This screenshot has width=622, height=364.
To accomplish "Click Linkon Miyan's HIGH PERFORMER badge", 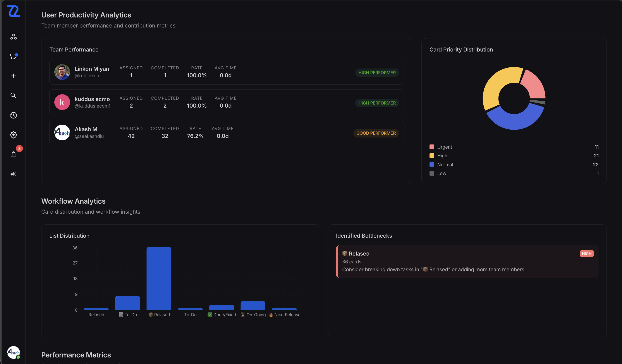I will 377,72.
